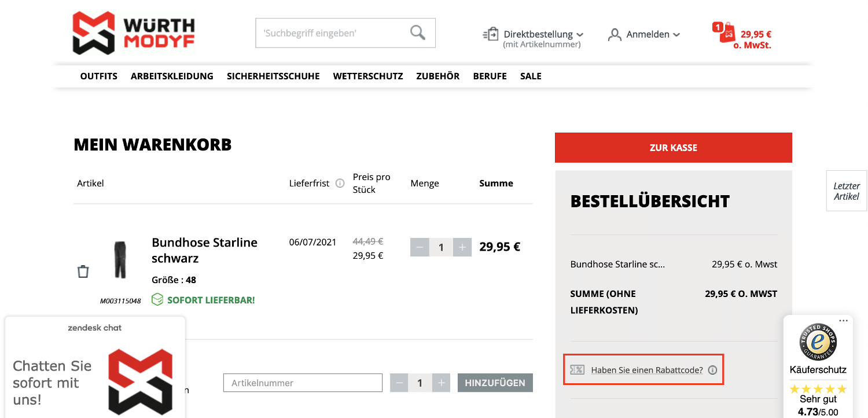Screen dimensions: 868x418
Task: Open the BERUFE menu
Action: click(x=490, y=76)
